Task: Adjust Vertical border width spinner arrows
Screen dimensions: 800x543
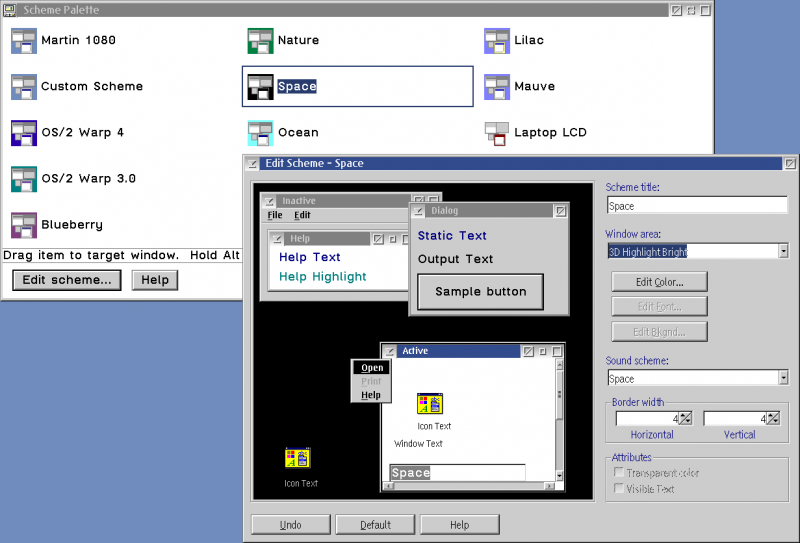Action: coord(773,418)
